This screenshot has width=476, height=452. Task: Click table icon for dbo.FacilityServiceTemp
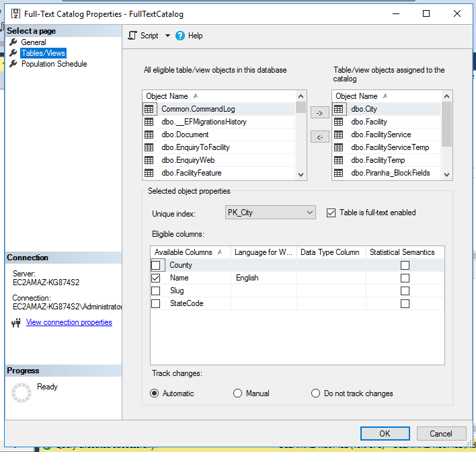[338, 147]
